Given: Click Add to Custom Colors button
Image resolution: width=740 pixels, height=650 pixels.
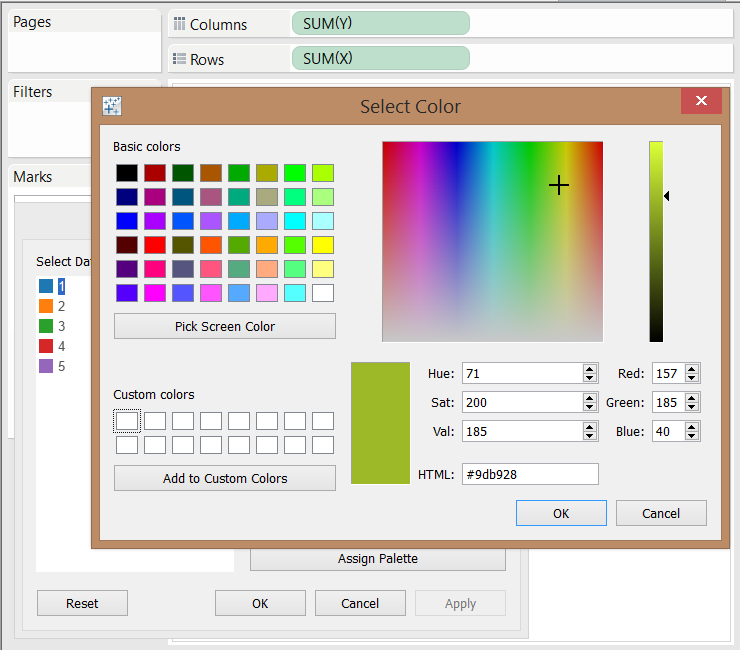Looking at the screenshot, I should [225, 478].
